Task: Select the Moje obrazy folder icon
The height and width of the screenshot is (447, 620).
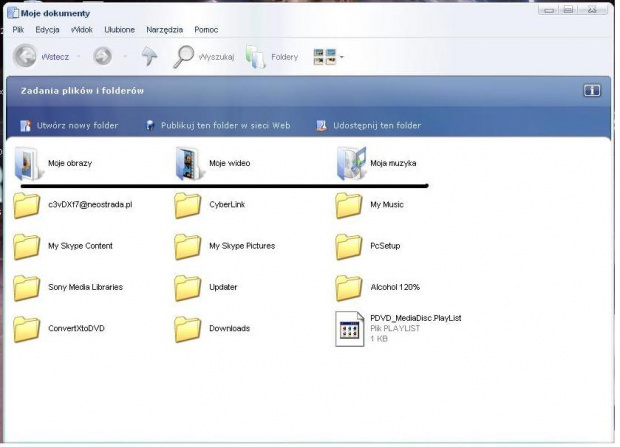Action: coord(26,163)
